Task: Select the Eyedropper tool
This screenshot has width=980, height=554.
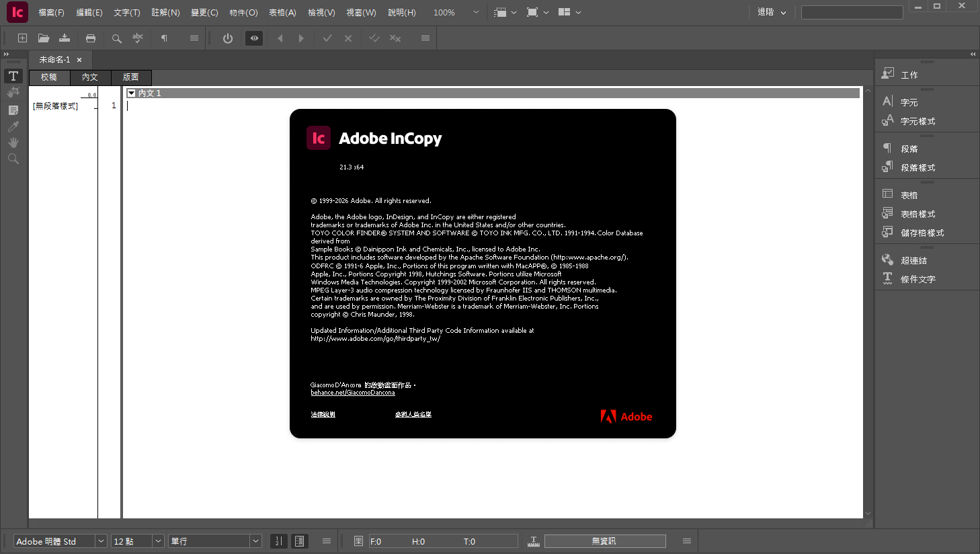Action: click(x=13, y=126)
